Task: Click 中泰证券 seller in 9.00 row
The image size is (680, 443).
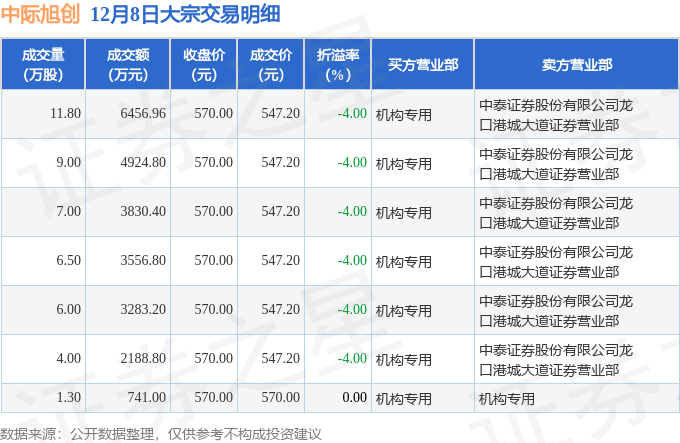Action: tap(556, 164)
